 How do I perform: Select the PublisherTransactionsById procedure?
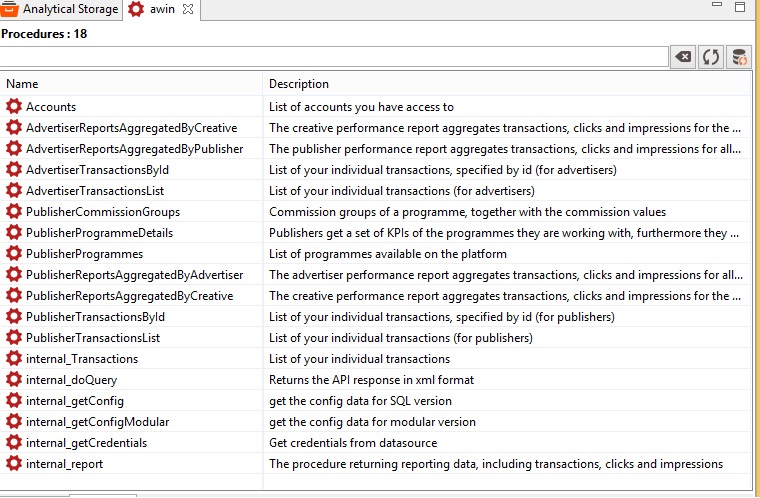click(x=95, y=316)
